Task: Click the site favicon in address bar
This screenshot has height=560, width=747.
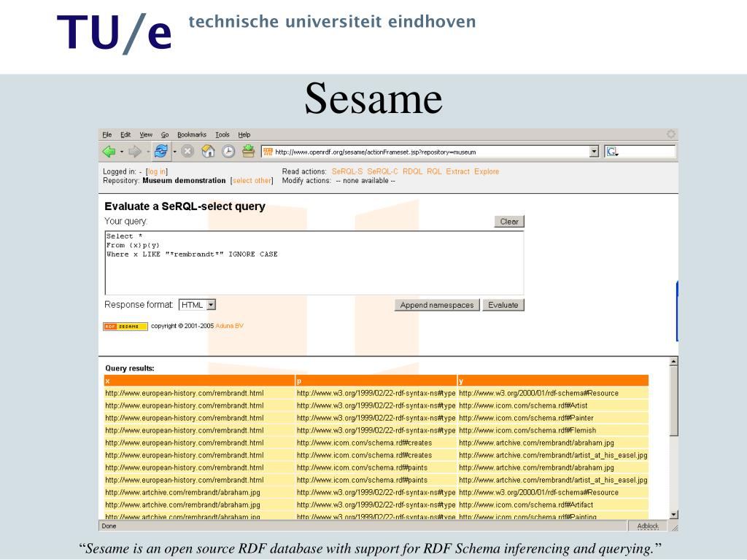Action: 268,152
